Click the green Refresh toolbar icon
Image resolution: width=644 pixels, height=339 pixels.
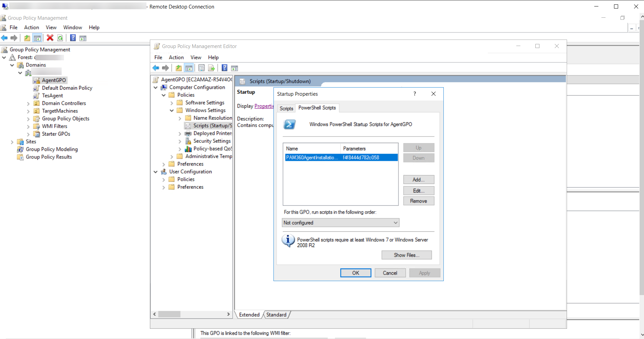[60, 38]
